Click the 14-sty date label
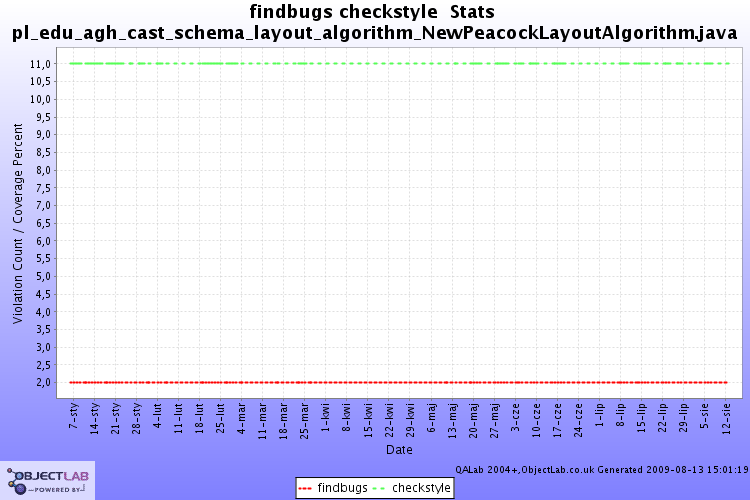Viewport: 750px width, 500px height. [x=95, y=419]
